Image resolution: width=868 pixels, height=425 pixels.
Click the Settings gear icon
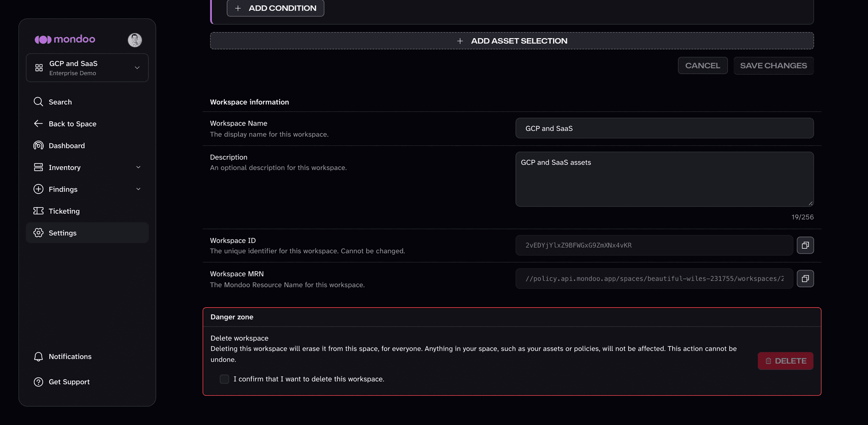click(x=39, y=233)
